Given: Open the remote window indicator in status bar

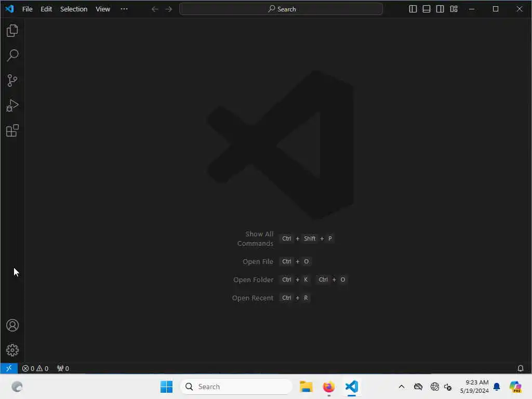Looking at the screenshot, I should pos(9,368).
